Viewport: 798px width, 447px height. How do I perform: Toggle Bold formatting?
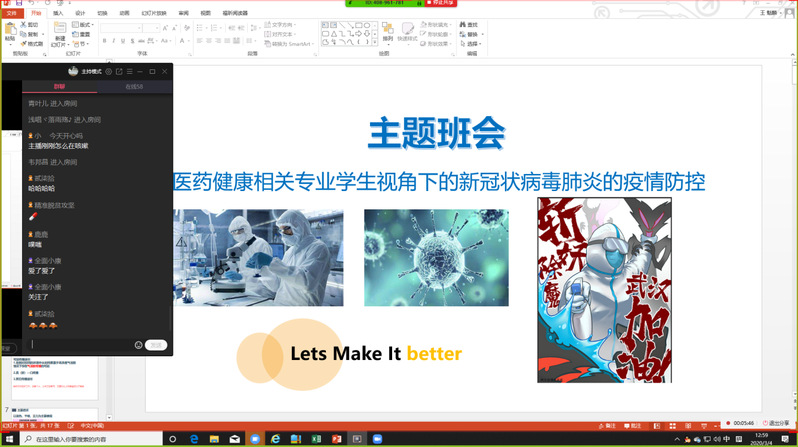pos(105,41)
